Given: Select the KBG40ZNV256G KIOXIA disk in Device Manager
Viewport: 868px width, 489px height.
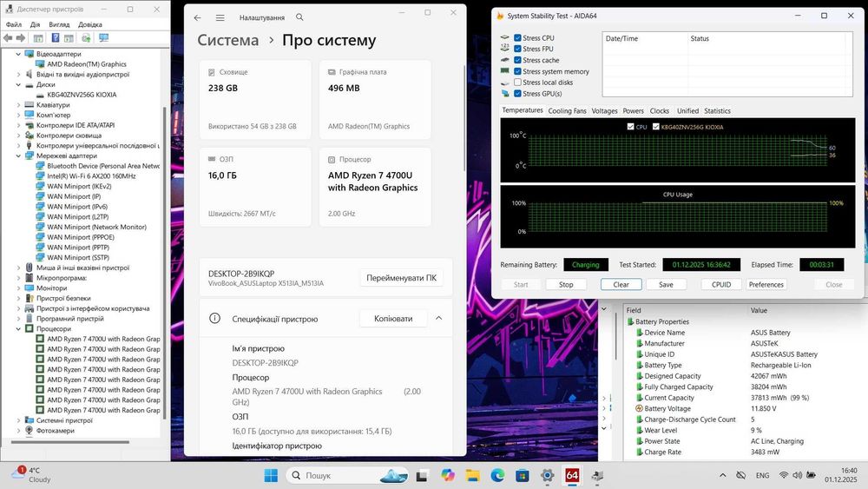Looking at the screenshot, I should coord(82,95).
